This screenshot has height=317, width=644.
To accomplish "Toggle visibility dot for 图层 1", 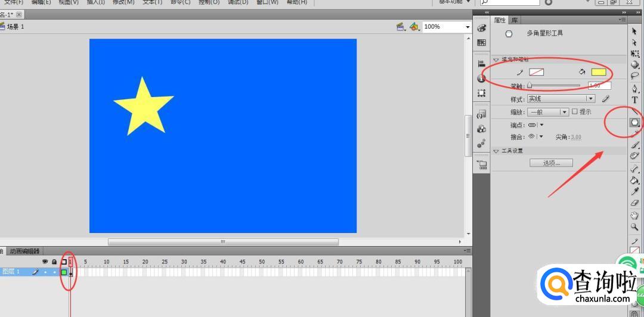I will pyautogui.click(x=45, y=272).
